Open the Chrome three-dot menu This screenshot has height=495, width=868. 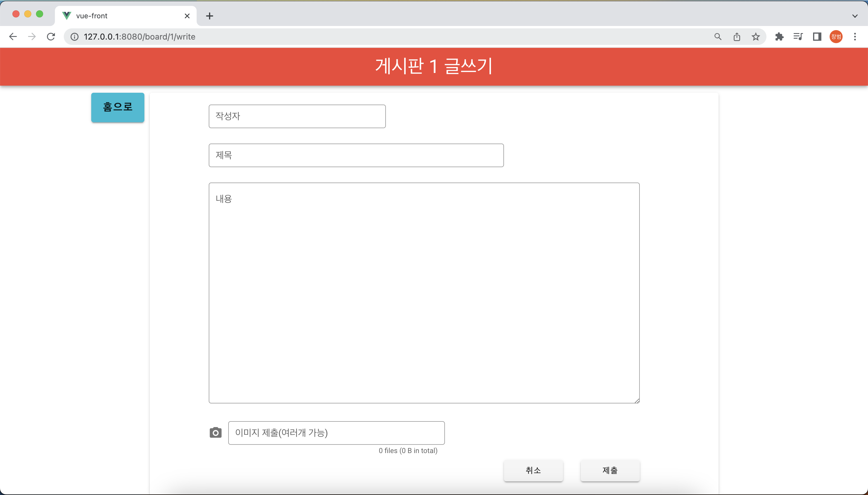click(855, 37)
